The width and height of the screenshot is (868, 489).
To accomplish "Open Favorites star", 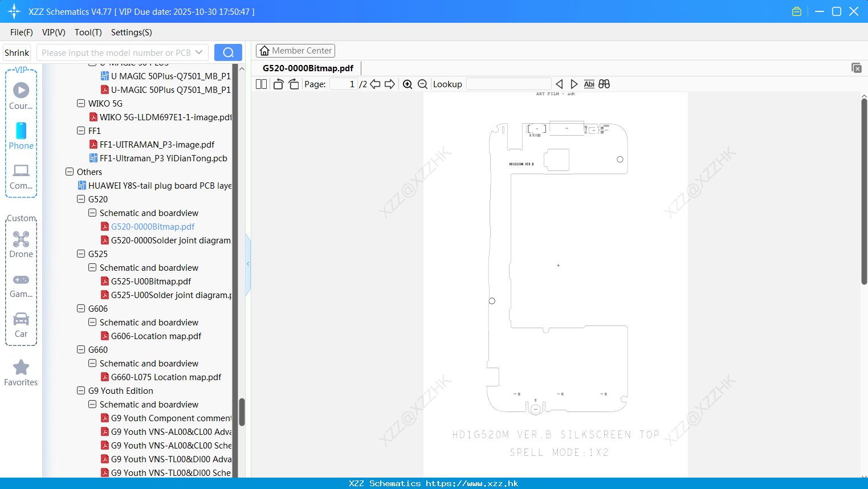I will coord(21,373).
